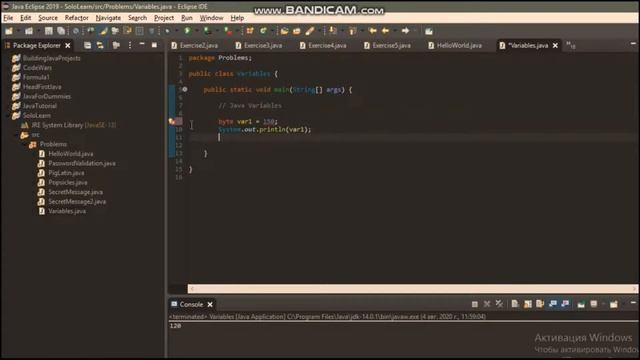Click the Search pencil toolbar icon
The image size is (640, 360).
tap(310, 31)
